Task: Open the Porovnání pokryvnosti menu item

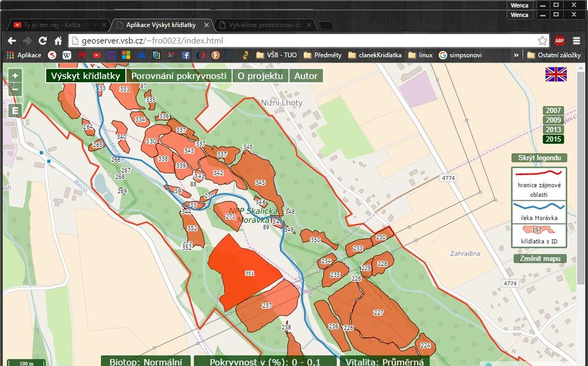Action: (179, 76)
